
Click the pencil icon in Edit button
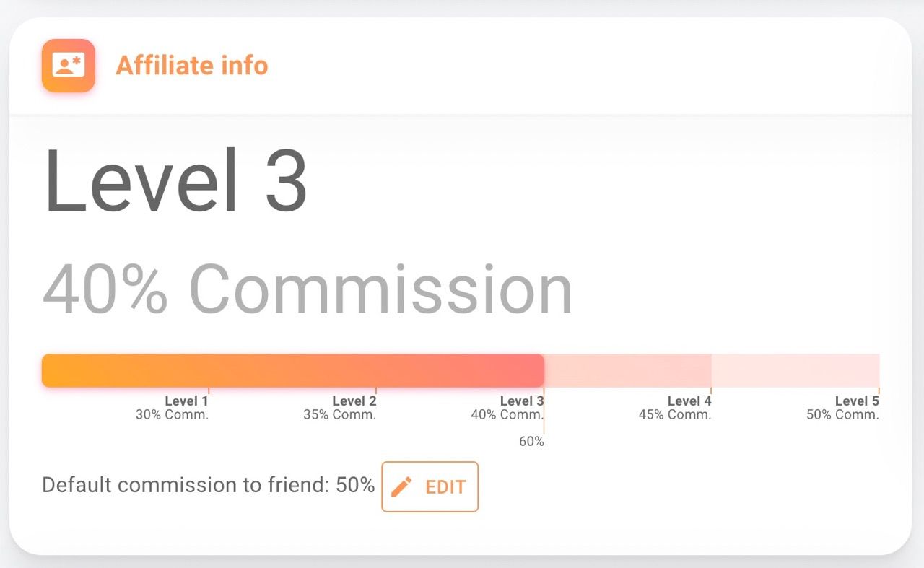(x=401, y=486)
